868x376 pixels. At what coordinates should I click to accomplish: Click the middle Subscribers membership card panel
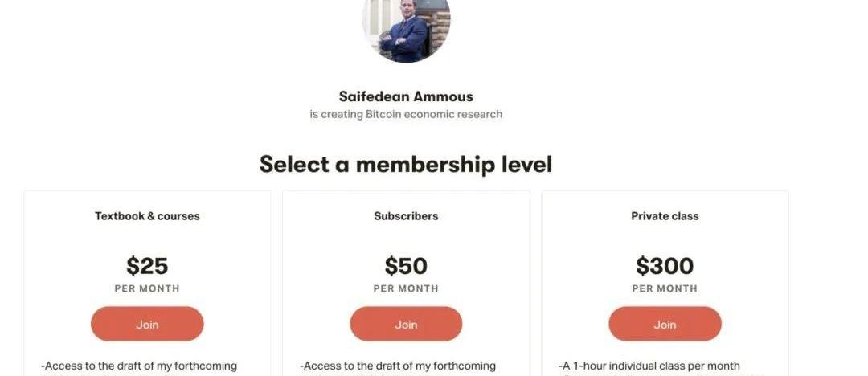[490, 241]
